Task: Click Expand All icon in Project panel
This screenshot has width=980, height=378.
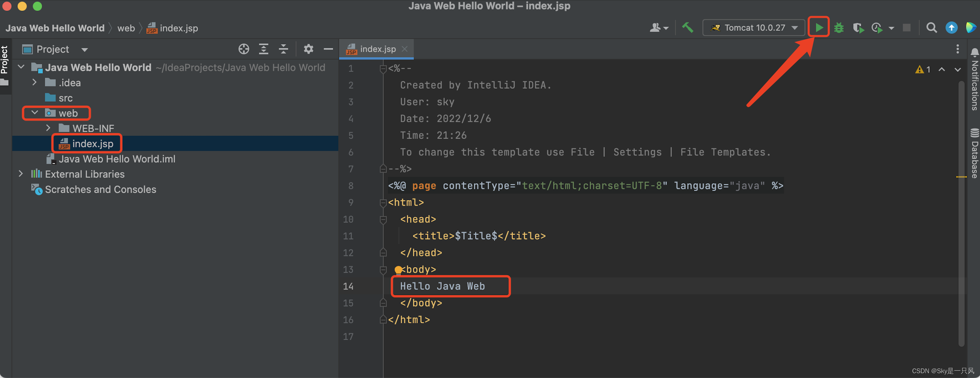Action: coord(263,49)
